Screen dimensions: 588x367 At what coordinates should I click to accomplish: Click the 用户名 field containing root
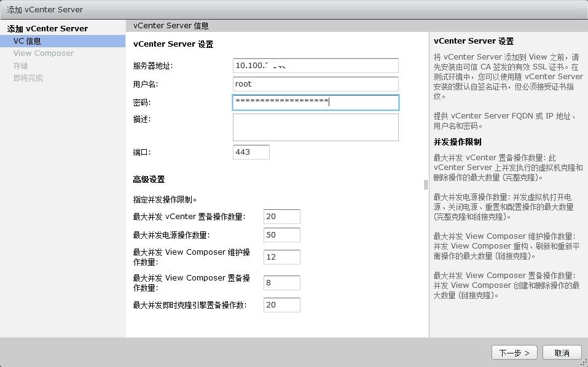[315, 84]
